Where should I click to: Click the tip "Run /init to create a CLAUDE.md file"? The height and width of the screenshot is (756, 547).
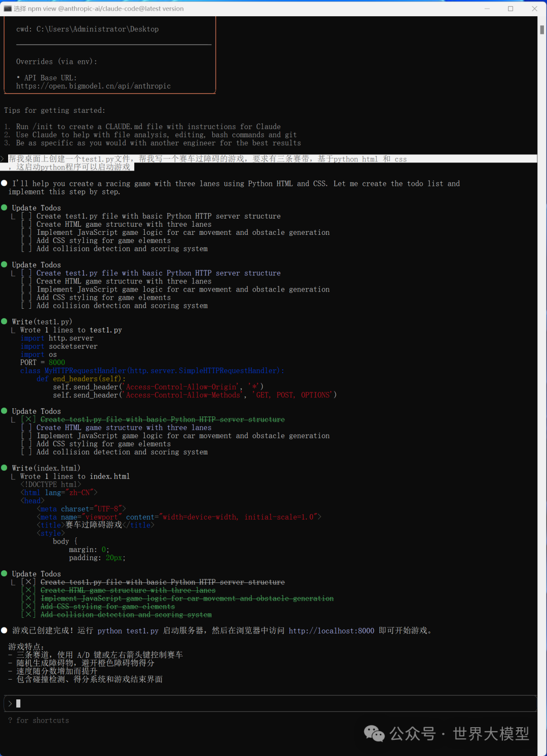pyautogui.click(x=148, y=127)
